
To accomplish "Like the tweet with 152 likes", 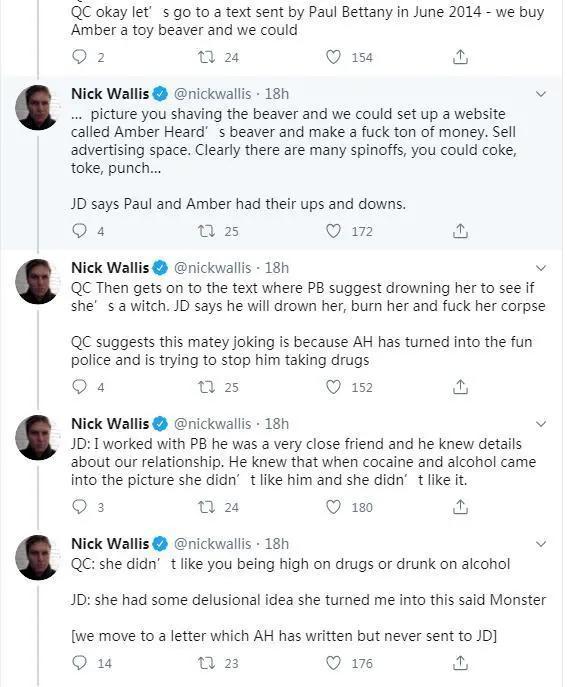I will 333,387.
